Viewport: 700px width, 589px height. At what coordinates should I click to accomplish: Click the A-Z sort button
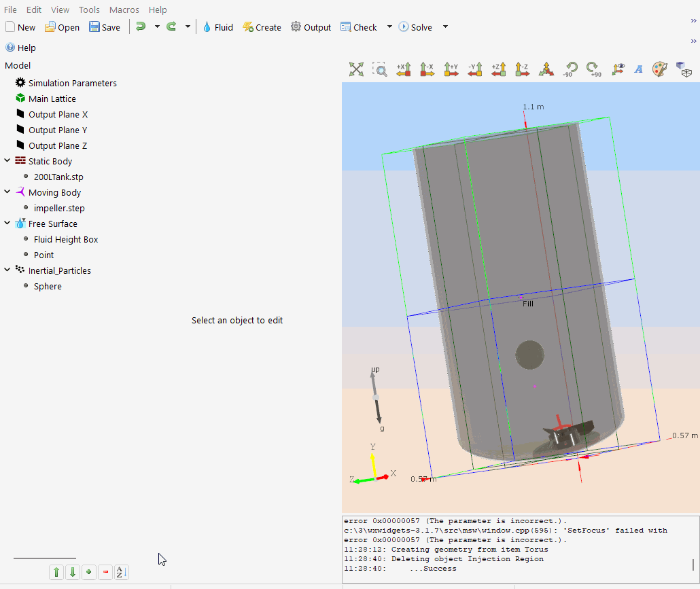tap(122, 572)
